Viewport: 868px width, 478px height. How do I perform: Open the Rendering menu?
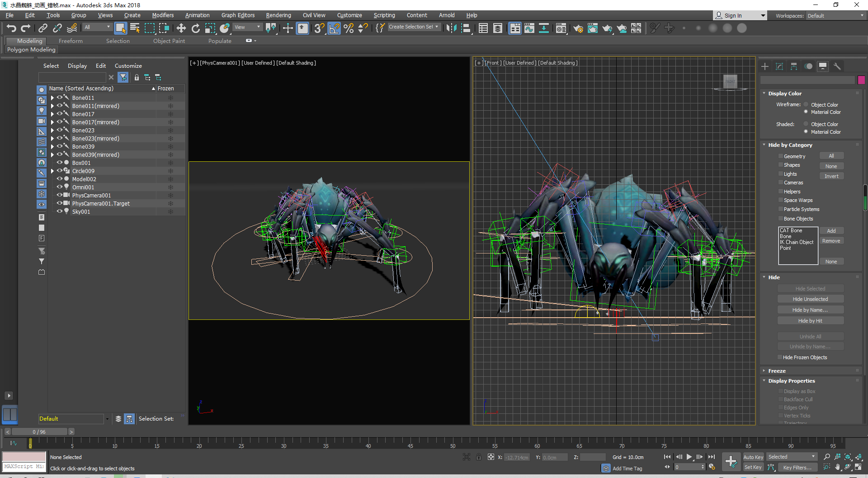(x=278, y=15)
